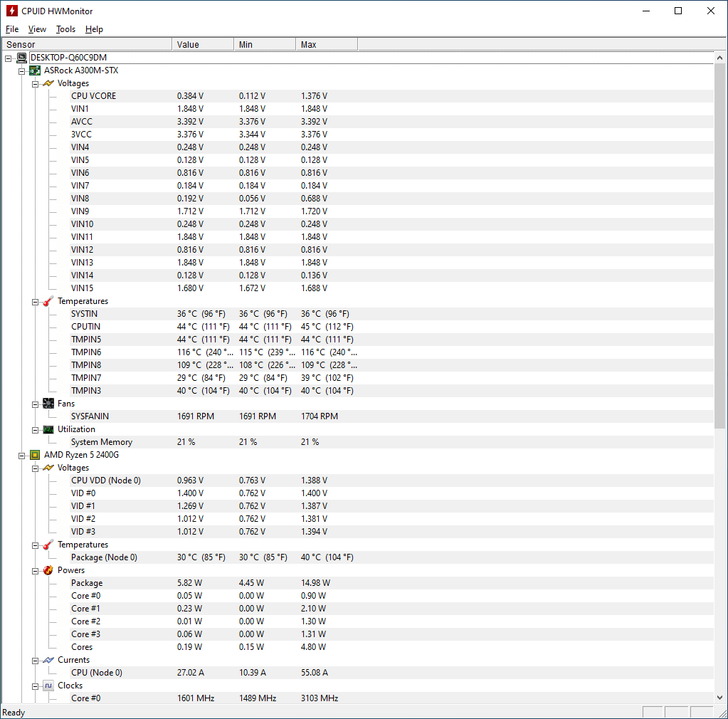The image size is (728, 719).
Task: Click the motherboard icon beside ASRock A300M-STX
Action: point(35,70)
